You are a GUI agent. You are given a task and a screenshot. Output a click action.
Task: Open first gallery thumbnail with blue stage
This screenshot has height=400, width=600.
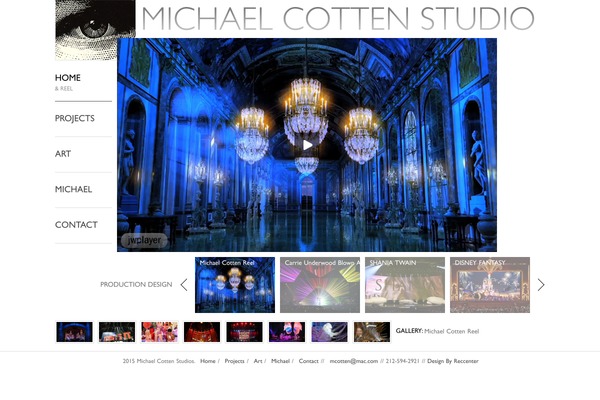tap(74, 331)
